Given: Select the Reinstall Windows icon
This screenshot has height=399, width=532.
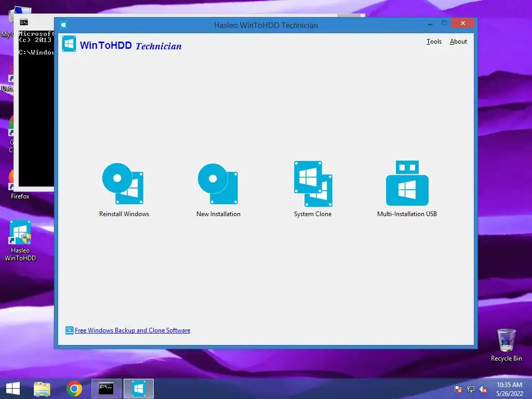Looking at the screenshot, I should coord(123,183).
